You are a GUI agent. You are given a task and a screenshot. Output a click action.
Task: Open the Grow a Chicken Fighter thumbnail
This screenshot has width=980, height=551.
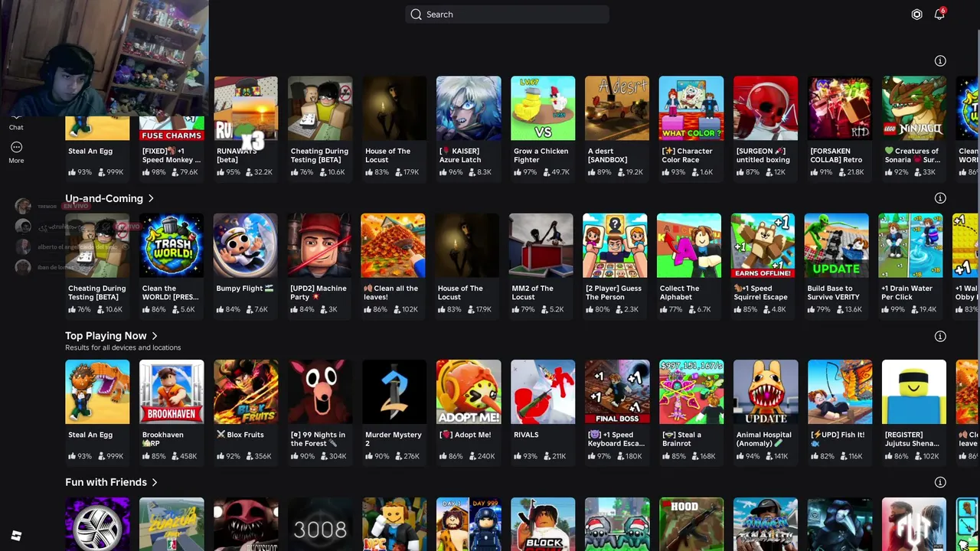(x=543, y=109)
